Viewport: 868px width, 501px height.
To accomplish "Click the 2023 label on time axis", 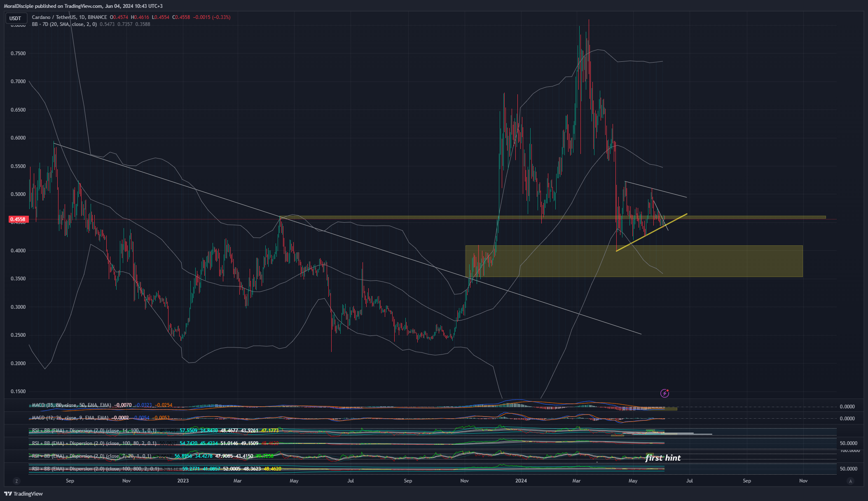I will pos(183,481).
